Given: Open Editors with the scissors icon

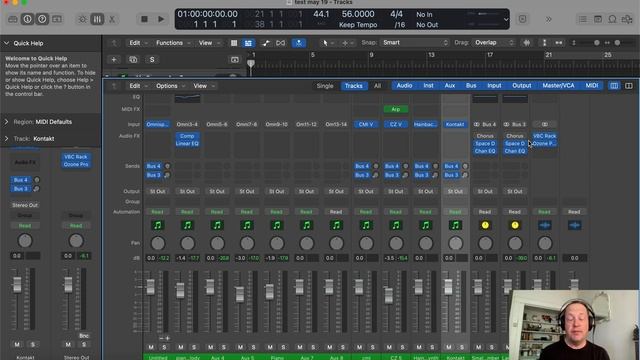Looking at the screenshot, I should click(112, 19).
